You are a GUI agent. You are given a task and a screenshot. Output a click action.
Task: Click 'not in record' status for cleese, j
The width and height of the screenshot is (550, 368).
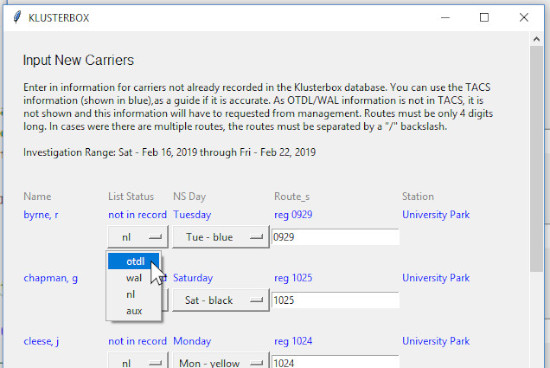[x=138, y=341]
